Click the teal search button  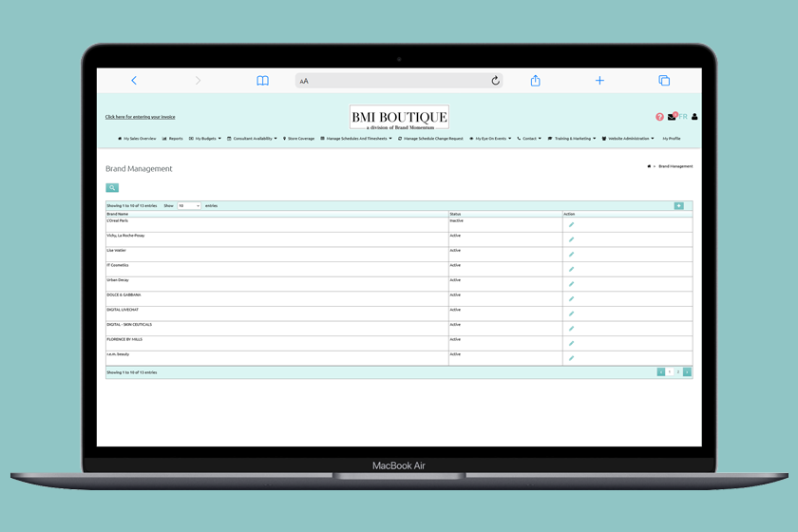click(x=112, y=188)
